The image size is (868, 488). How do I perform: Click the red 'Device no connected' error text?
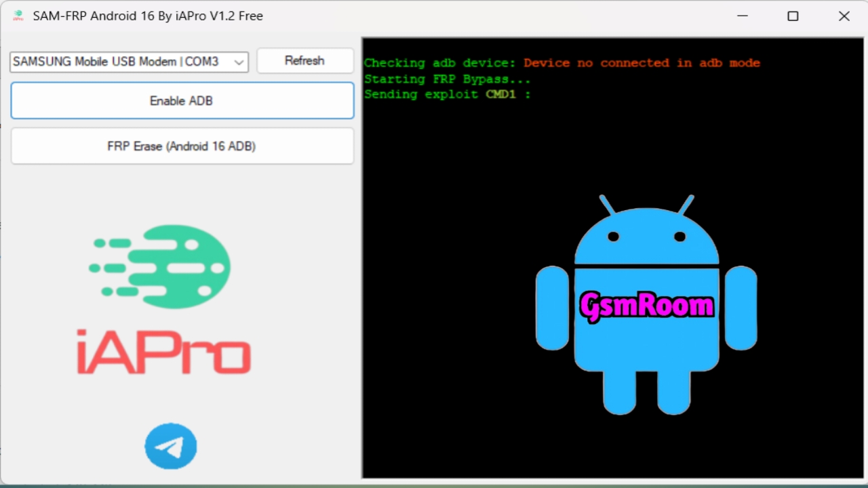click(642, 63)
